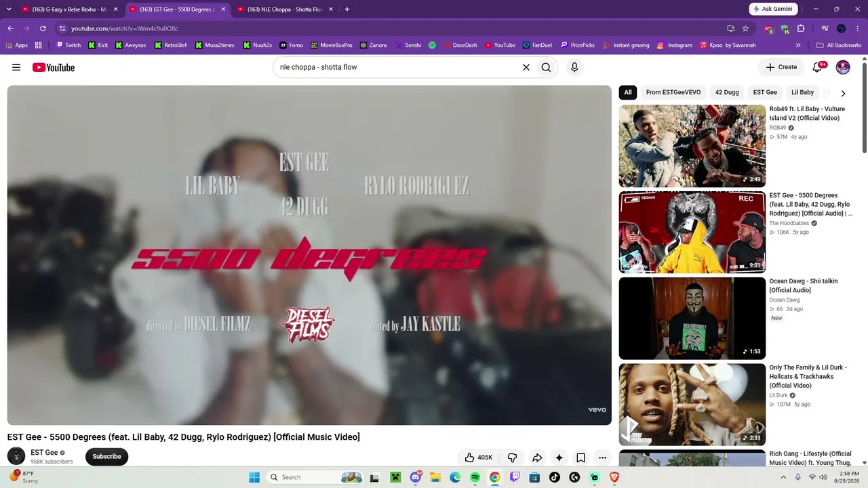Play the Ocean Dawg video thumbnail
The height and width of the screenshot is (488, 868).
tap(692, 319)
